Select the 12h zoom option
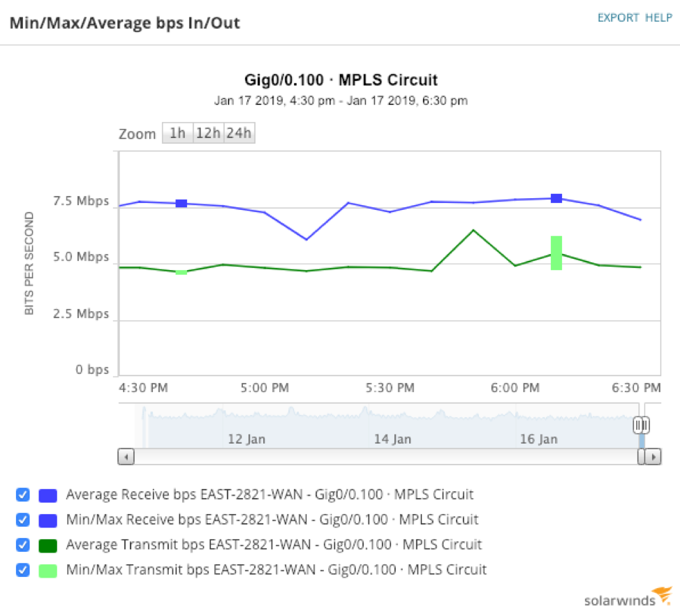 (x=208, y=133)
